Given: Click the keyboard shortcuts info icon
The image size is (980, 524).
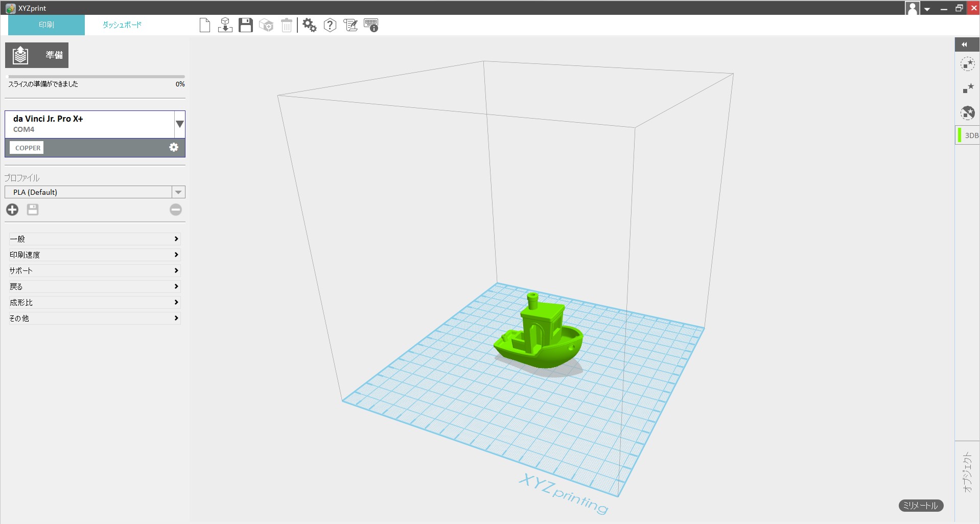Looking at the screenshot, I should [371, 25].
